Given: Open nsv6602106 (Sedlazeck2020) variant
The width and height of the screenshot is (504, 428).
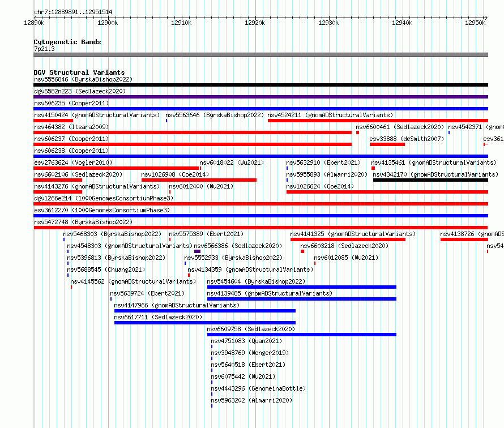Looking at the screenshot, I should pos(78,174).
